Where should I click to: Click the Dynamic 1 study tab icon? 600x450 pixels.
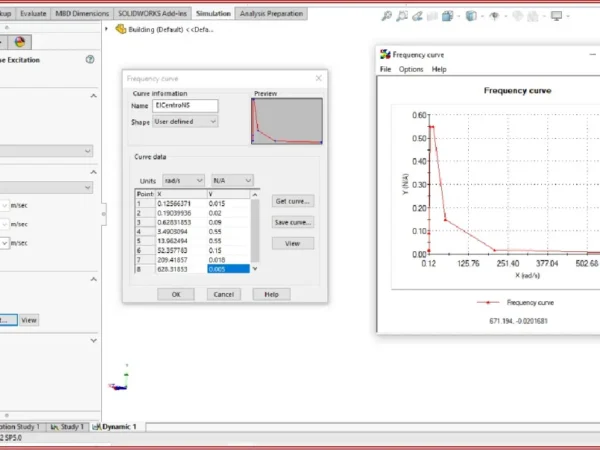(x=96, y=427)
